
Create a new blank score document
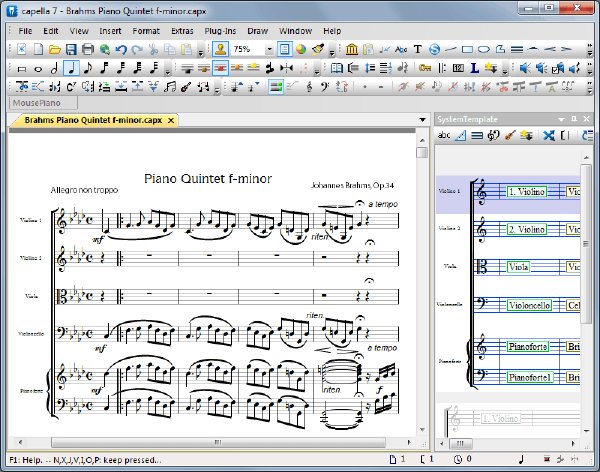pos(38,49)
